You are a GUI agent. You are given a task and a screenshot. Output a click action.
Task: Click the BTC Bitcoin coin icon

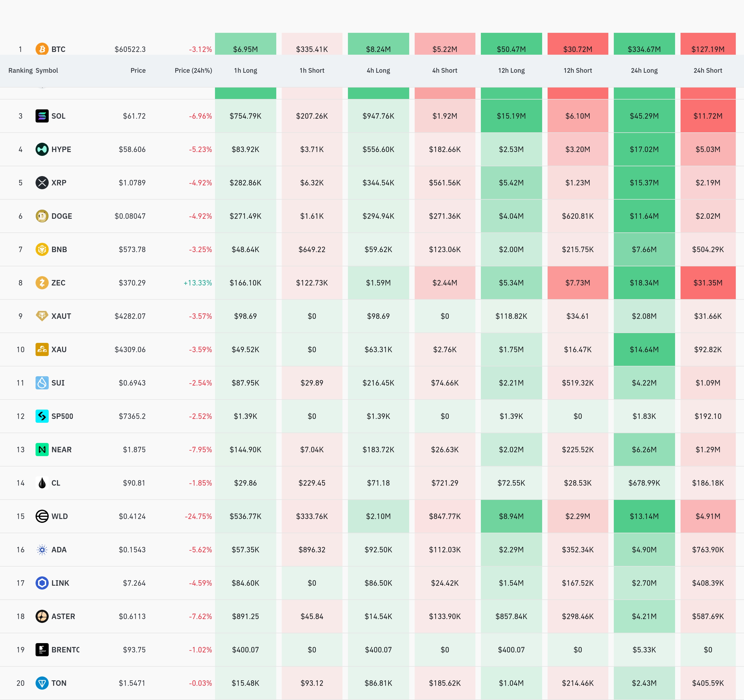(42, 49)
